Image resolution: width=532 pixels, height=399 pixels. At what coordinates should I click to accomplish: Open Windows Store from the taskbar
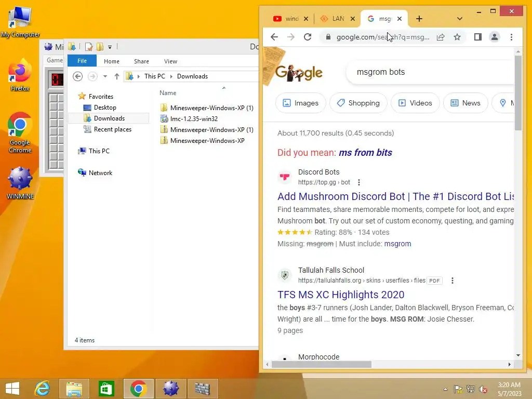(x=106, y=389)
